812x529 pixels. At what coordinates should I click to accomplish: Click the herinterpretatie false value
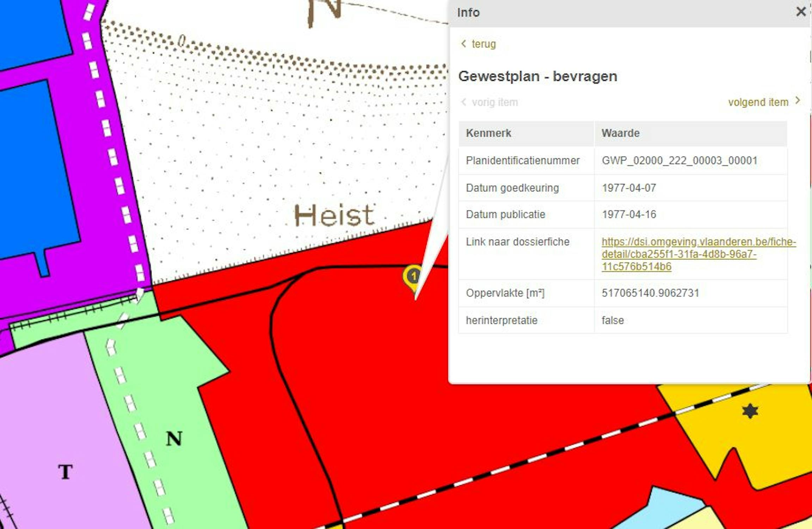click(613, 321)
